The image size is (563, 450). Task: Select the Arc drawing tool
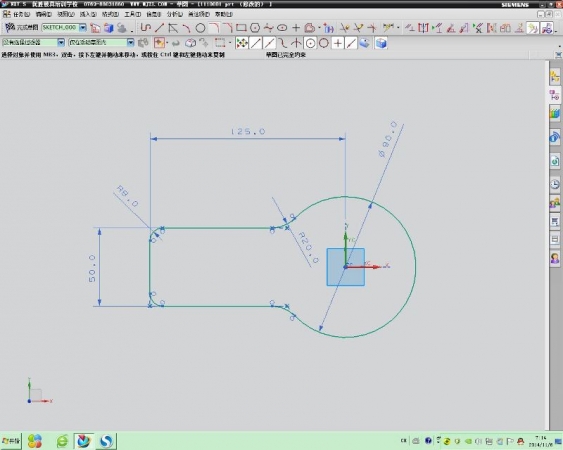pos(186,28)
